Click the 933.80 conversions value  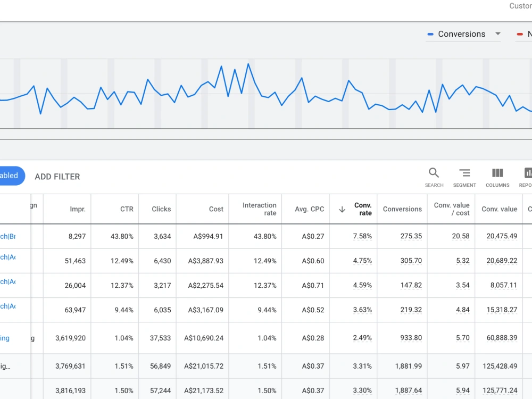[411, 338]
